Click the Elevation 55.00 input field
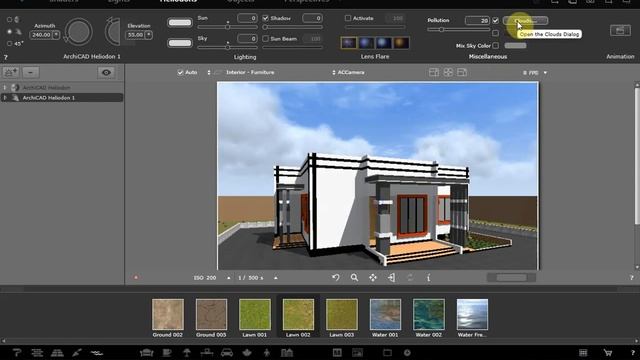This screenshot has height=360, width=640. [x=136, y=35]
